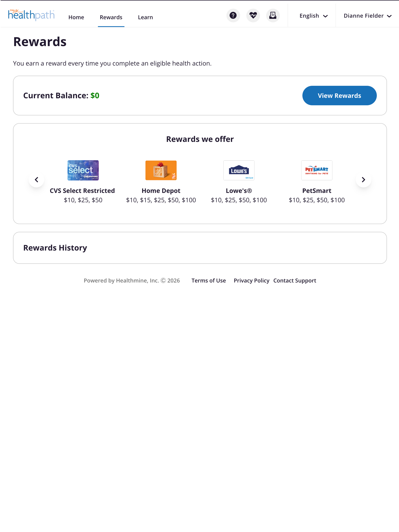This screenshot has width=399, height=532.
Task: Select the Home Depot gift card image
Action: tap(161, 170)
